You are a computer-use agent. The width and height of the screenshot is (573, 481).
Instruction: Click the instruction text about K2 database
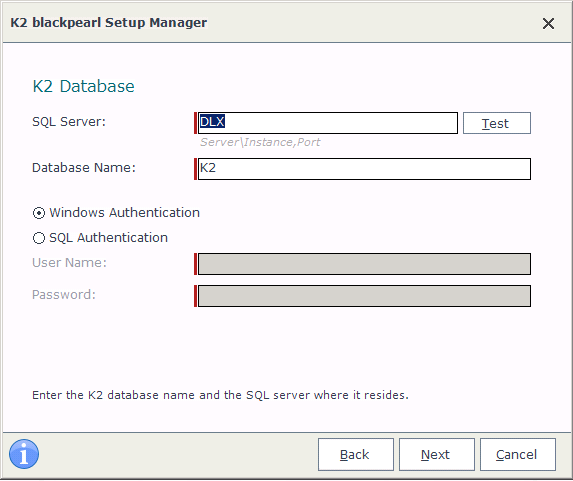(x=220, y=395)
